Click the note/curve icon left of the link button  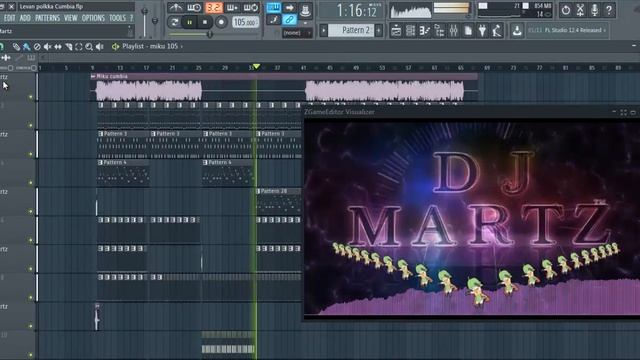tap(273, 19)
